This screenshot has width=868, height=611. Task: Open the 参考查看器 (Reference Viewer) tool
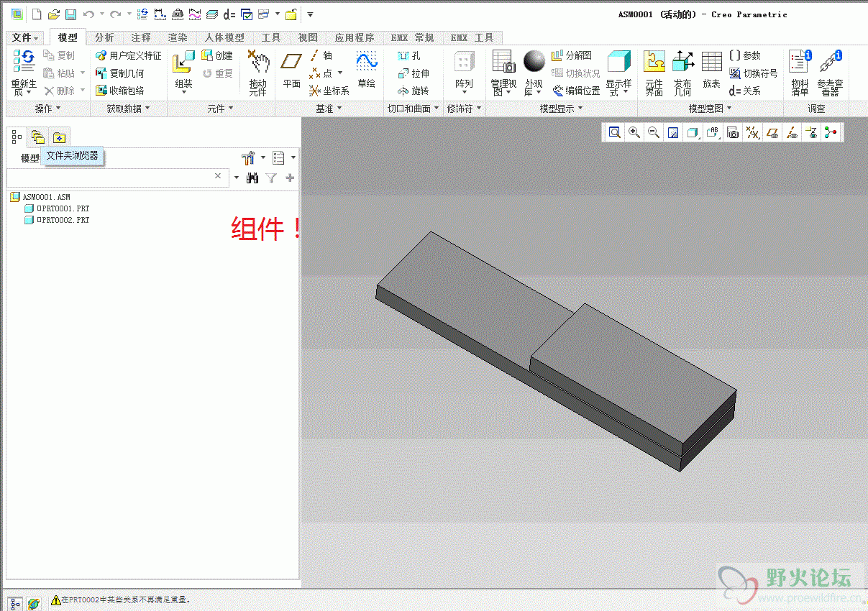pos(831,73)
